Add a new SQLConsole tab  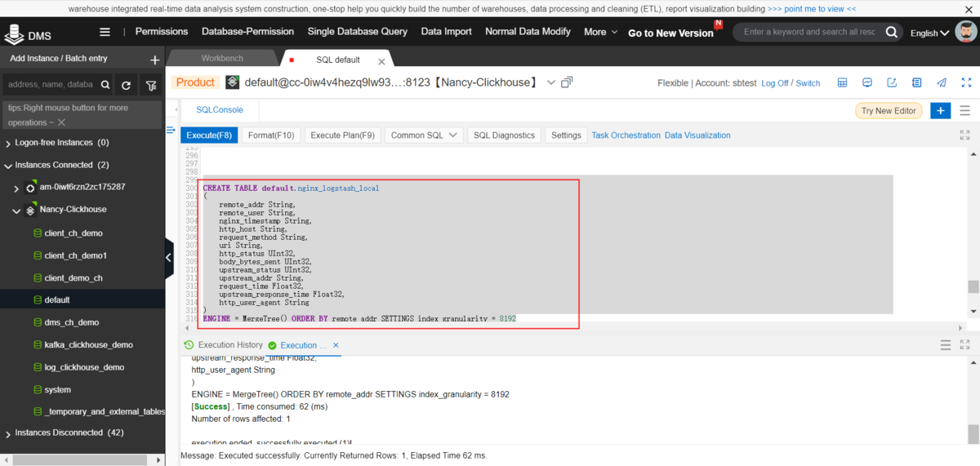pos(941,111)
